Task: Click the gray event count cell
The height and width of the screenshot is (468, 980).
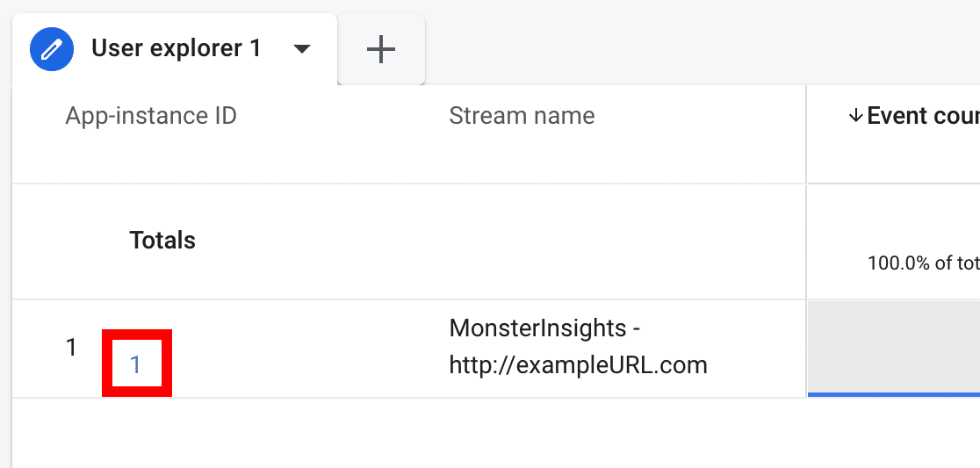Action: pos(893,346)
